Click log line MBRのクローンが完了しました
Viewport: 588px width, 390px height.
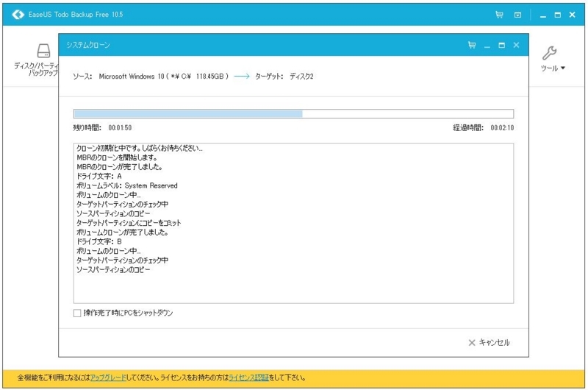tap(119, 166)
